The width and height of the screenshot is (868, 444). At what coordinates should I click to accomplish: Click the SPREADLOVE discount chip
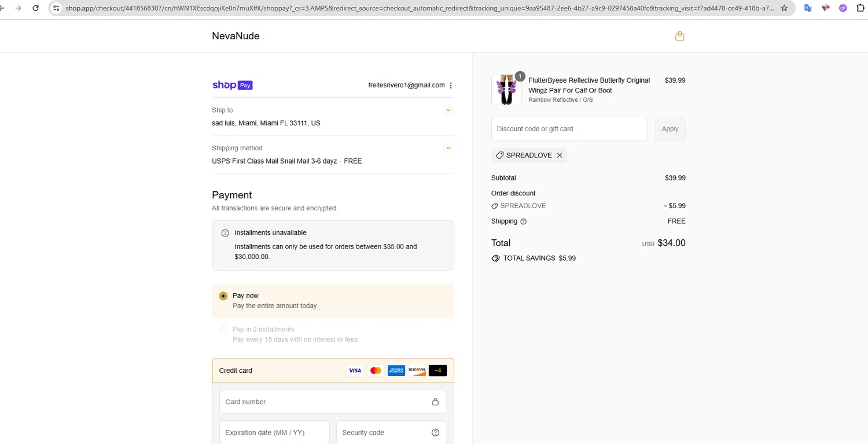point(529,156)
